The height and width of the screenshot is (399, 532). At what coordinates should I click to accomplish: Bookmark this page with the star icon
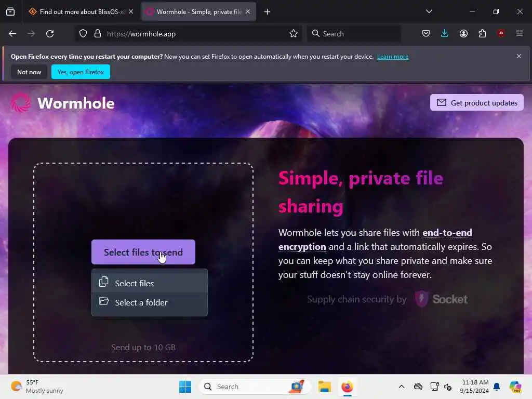(294, 34)
